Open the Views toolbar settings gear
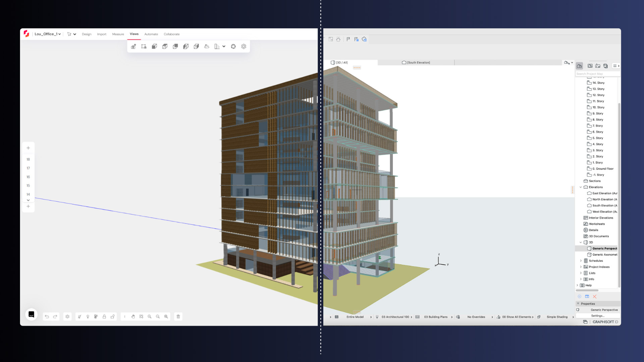 (x=244, y=46)
